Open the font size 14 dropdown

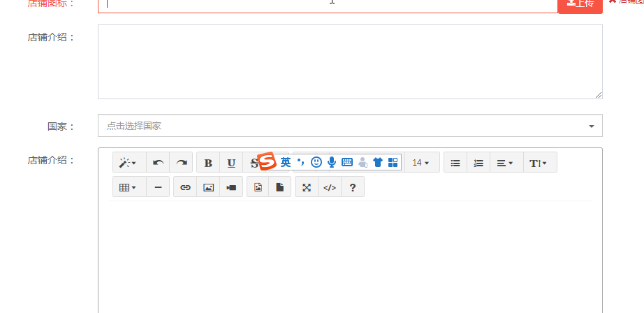click(421, 163)
